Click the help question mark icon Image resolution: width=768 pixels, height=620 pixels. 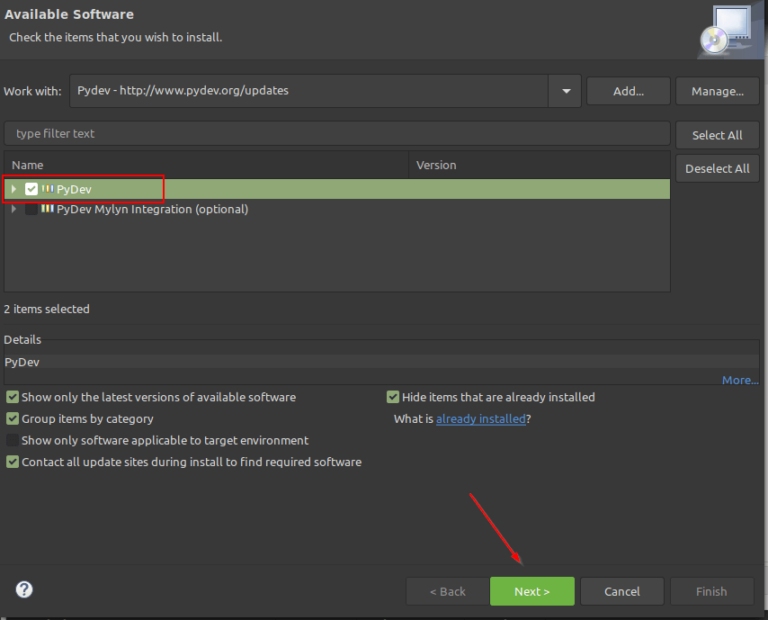[25, 590]
